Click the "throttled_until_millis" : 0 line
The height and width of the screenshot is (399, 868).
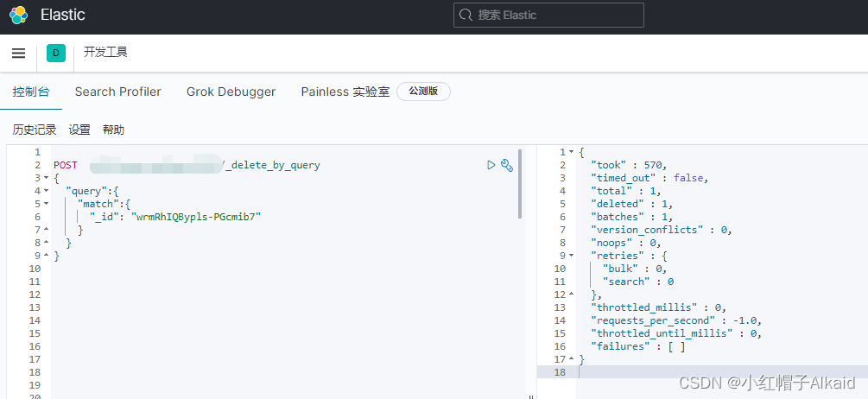tap(676, 333)
